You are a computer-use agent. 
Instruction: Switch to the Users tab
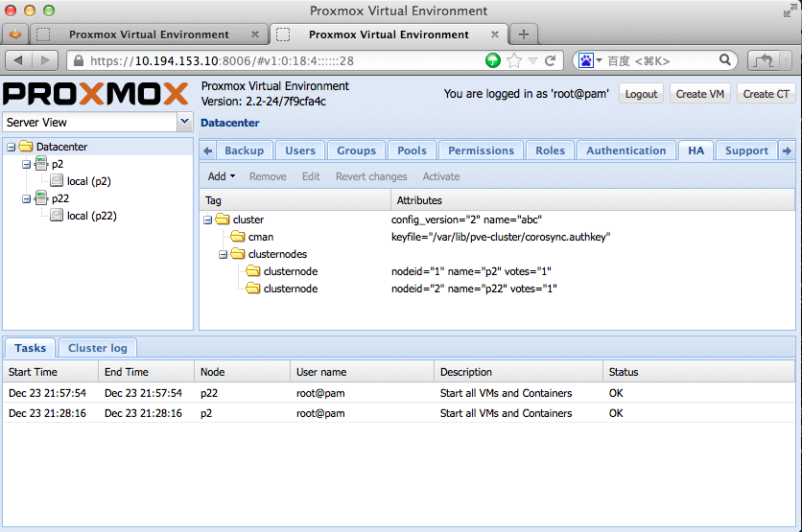click(x=300, y=150)
